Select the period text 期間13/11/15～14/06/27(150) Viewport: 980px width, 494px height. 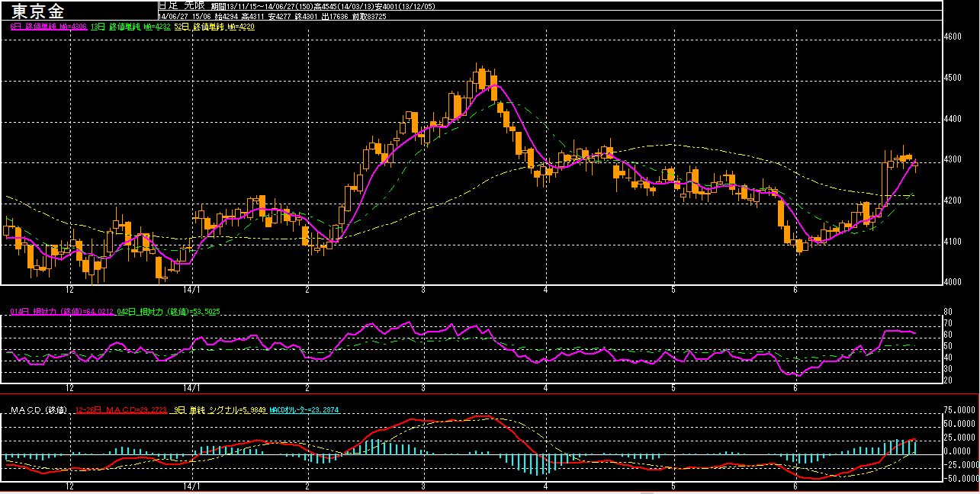[x=262, y=7]
